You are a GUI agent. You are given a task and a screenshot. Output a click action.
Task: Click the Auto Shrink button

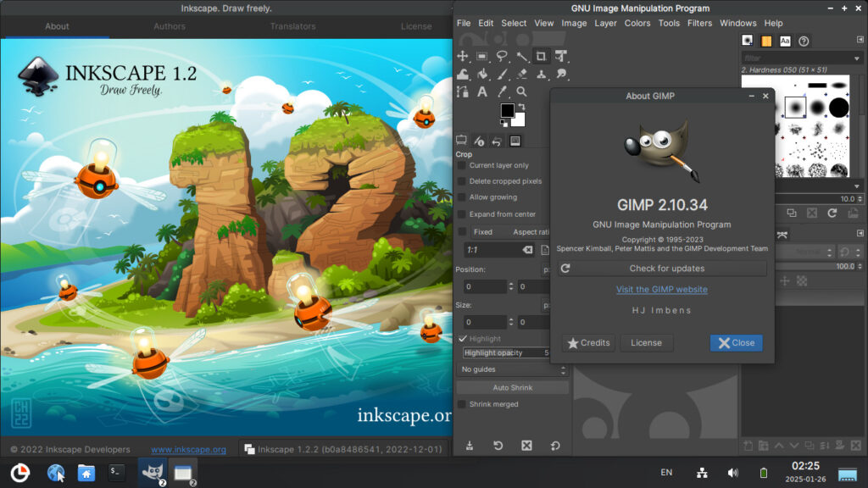513,387
